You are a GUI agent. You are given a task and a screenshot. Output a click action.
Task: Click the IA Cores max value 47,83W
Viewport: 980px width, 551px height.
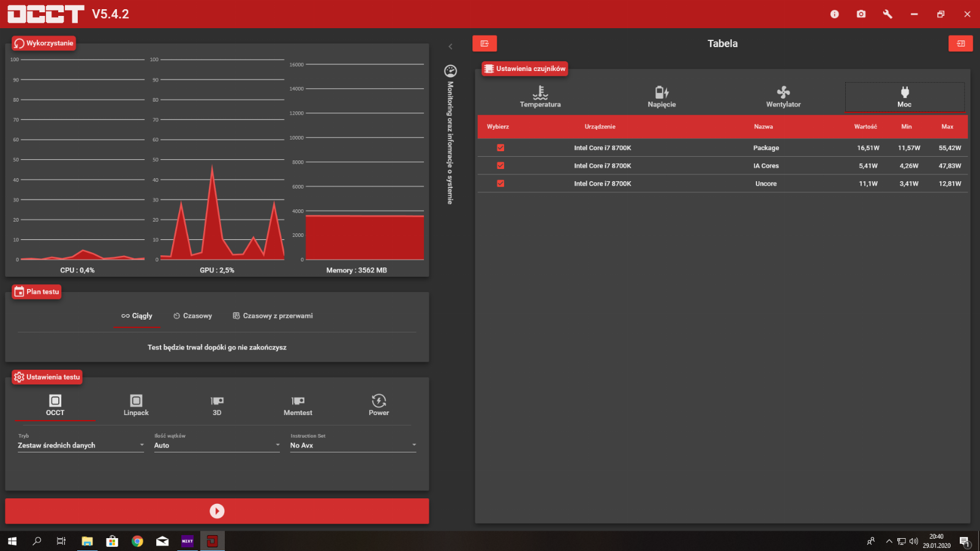[950, 165]
